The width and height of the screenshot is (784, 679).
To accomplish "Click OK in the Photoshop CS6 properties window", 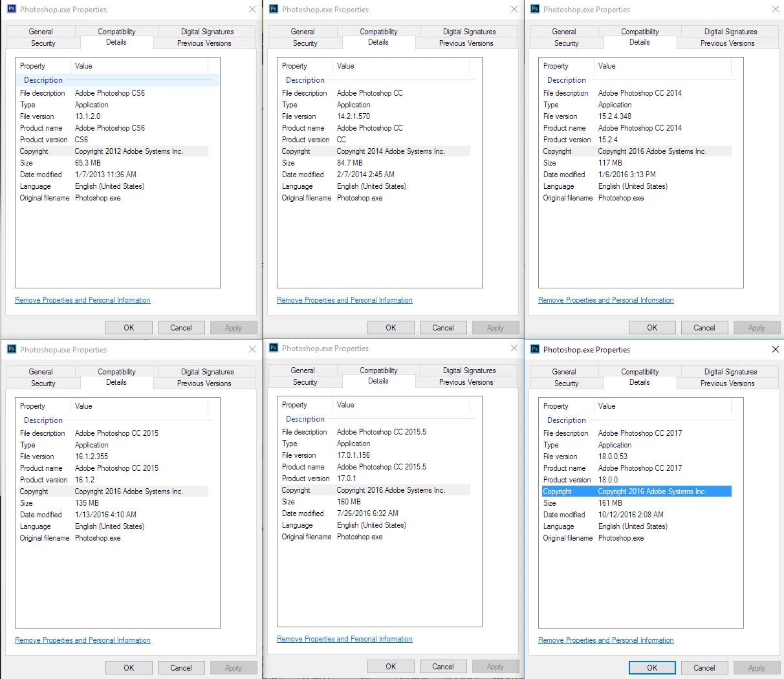I will (x=129, y=327).
